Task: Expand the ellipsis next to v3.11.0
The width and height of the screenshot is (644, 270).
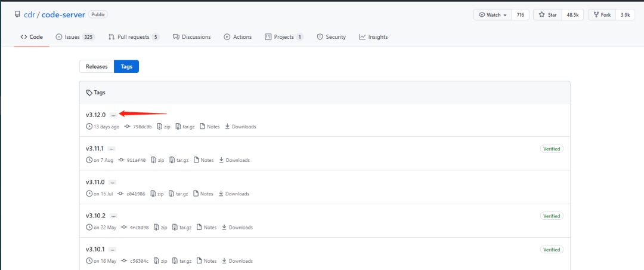Action: pyautogui.click(x=113, y=182)
